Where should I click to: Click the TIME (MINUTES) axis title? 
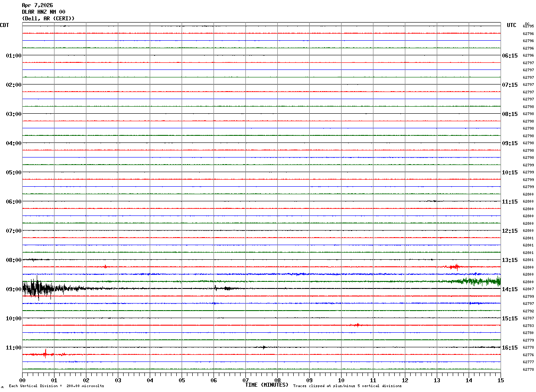coord(267,385)
